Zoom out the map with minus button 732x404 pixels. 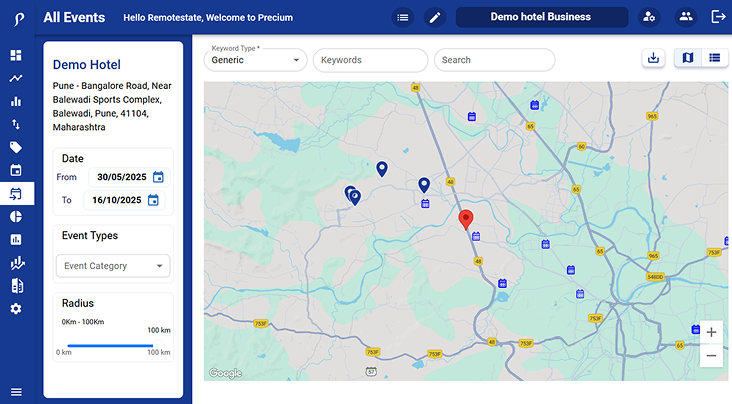tap(711, 355)
